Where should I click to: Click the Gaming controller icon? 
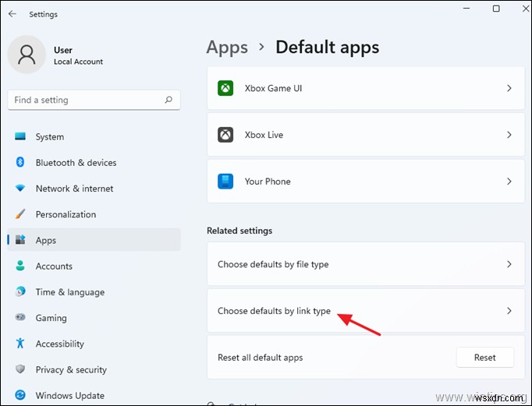[20, 317]
